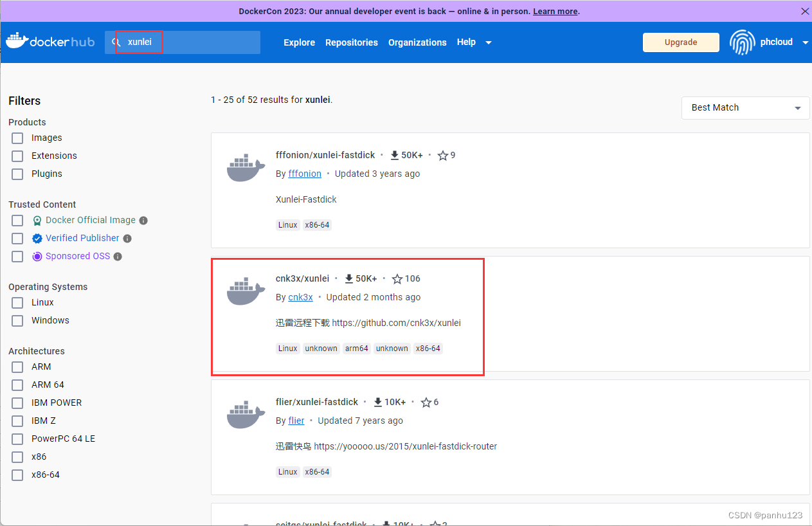Image resolution: width=812 pixels, height=526 pixels.
Task: Click the Docker Official Image badge icon
Action: coord(37,221)
